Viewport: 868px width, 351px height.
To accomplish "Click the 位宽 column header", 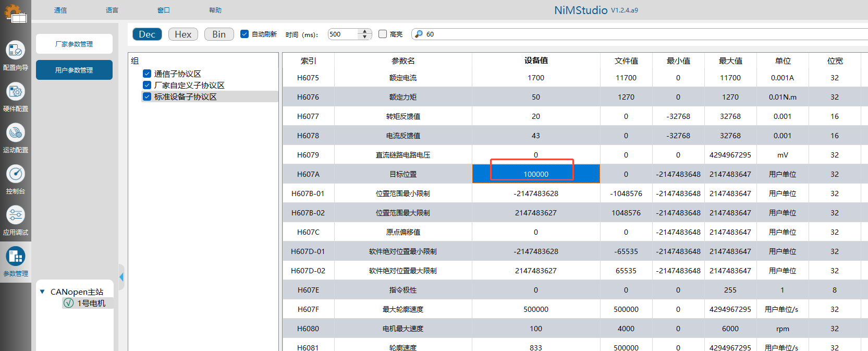I will point(835,60).
